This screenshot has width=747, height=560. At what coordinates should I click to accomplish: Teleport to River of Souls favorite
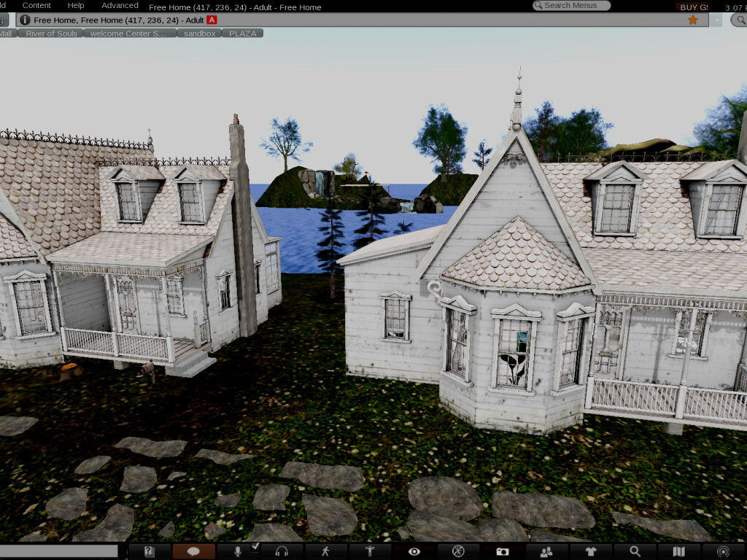(51, 34)
